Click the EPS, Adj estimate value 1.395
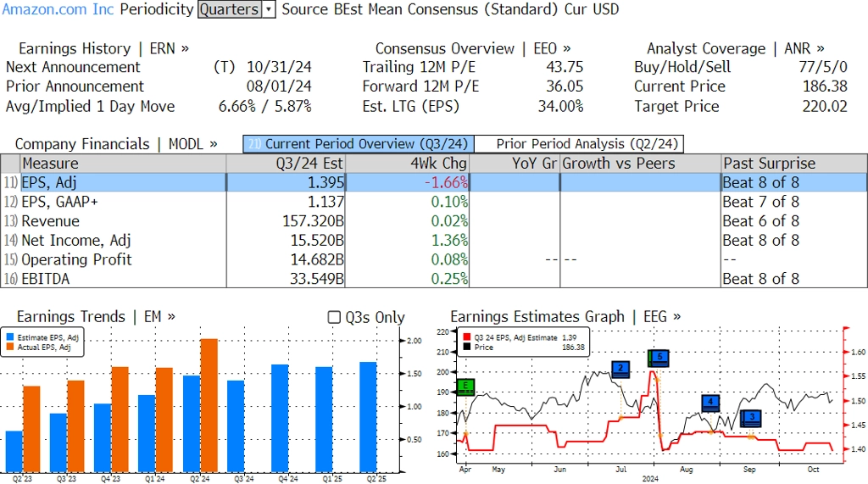The width and height of the screenshot is (868, 484). pyautogui.click(x=325, y=183)
